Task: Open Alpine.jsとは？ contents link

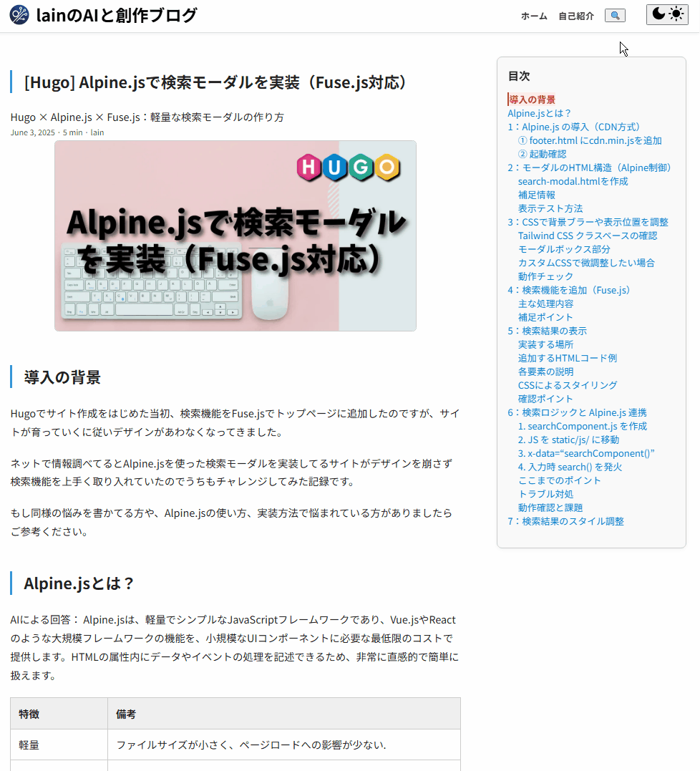Action: pyautogui.click(x=540, y=113)
